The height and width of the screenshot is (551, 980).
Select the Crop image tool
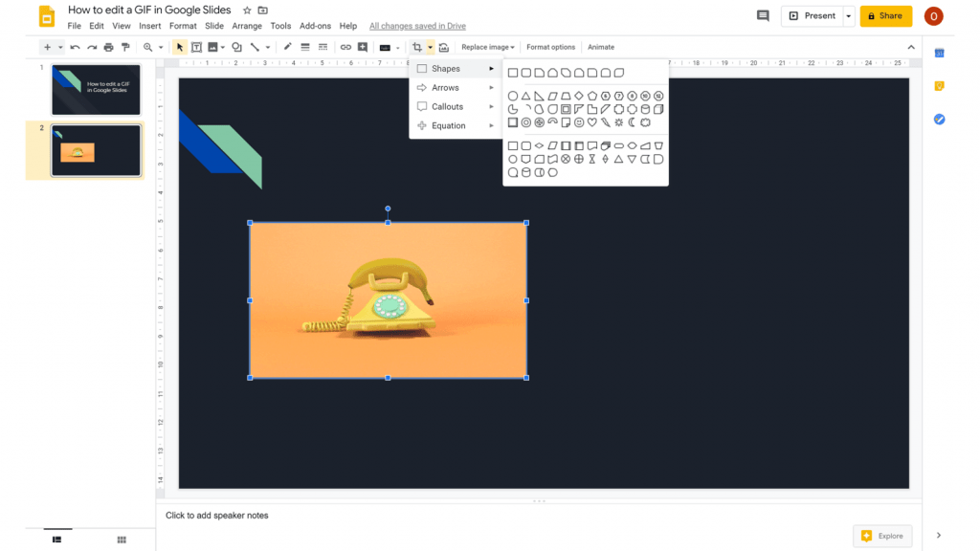[x=418, y=47]
